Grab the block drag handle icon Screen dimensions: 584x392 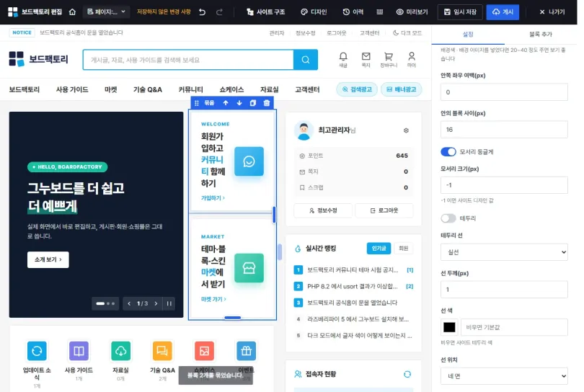click(x=197, y=103)
